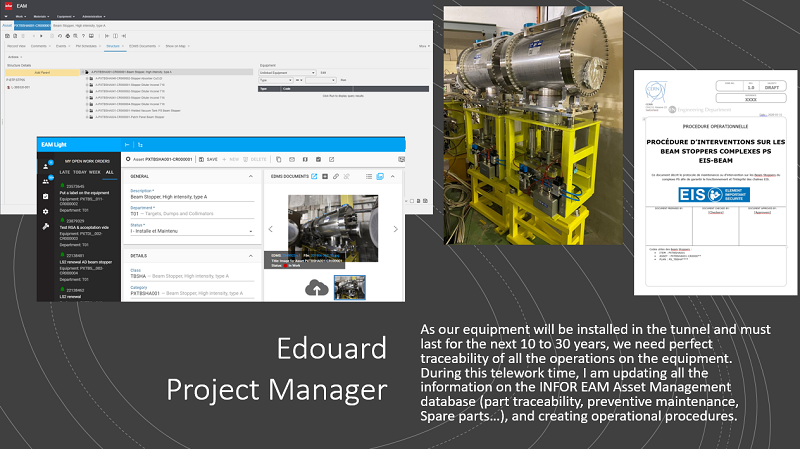Click the next record arrow in EAM toolbar
The image size is (800, 449).
tap(41, 36)
